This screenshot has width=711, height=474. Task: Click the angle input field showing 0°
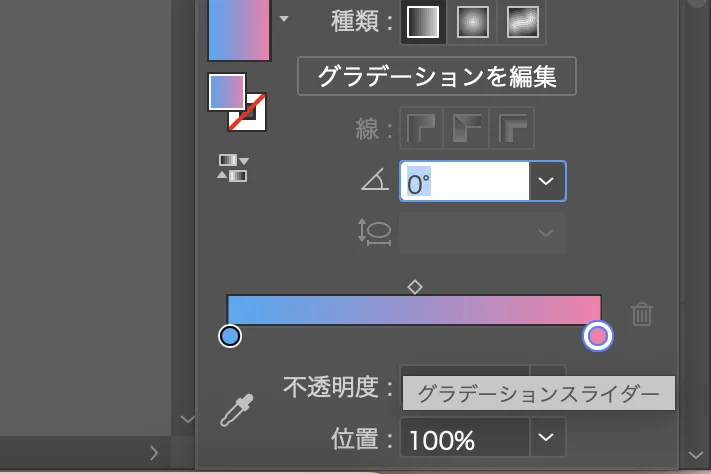pyautogui.click(x=465, y=182)
